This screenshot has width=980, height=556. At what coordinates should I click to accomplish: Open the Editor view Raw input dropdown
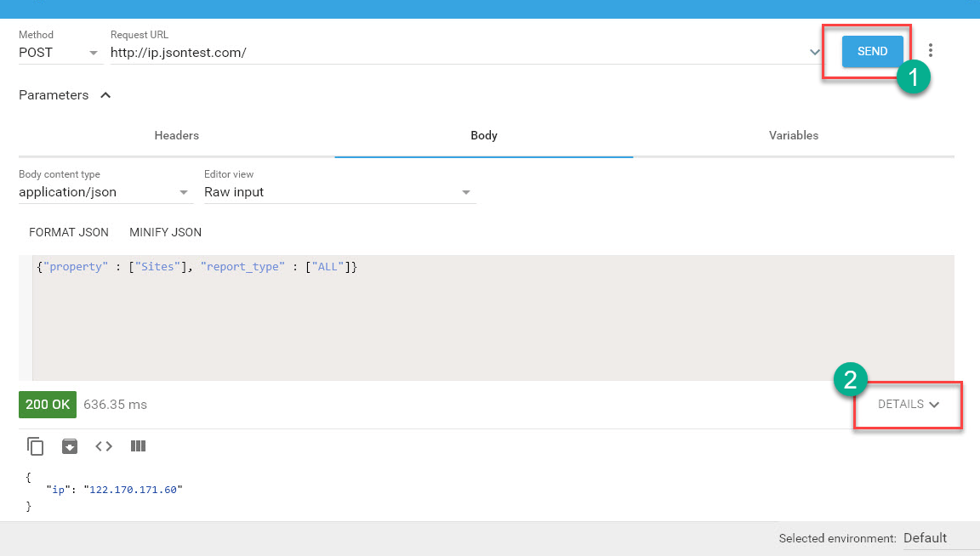338,192
